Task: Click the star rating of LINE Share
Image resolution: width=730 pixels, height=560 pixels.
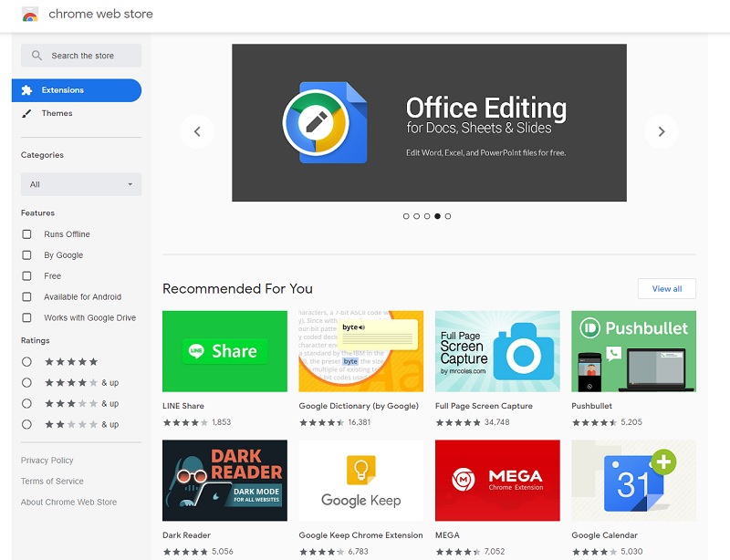Action: [185, 422]
